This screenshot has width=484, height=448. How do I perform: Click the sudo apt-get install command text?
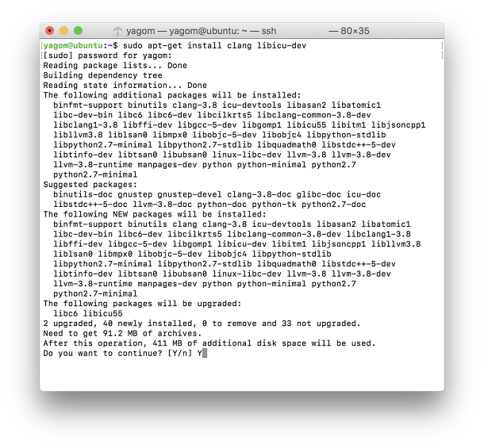pyautogui.click(x=214, y=46)
